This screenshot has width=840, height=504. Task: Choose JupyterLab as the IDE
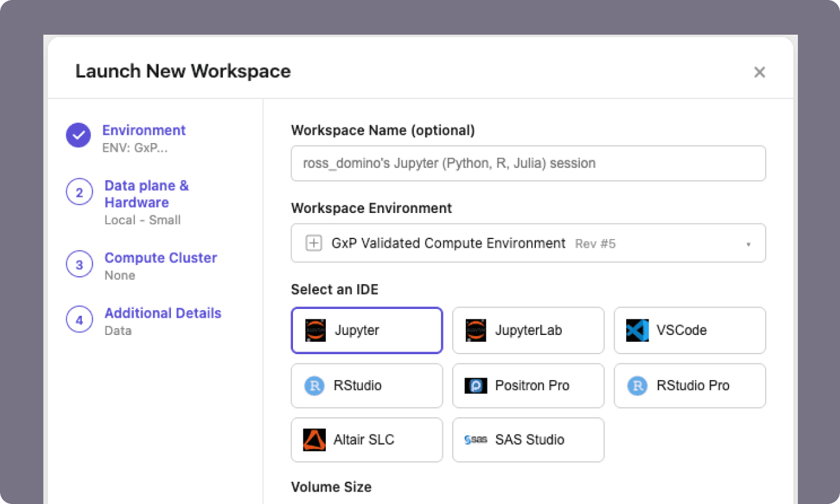528,331
